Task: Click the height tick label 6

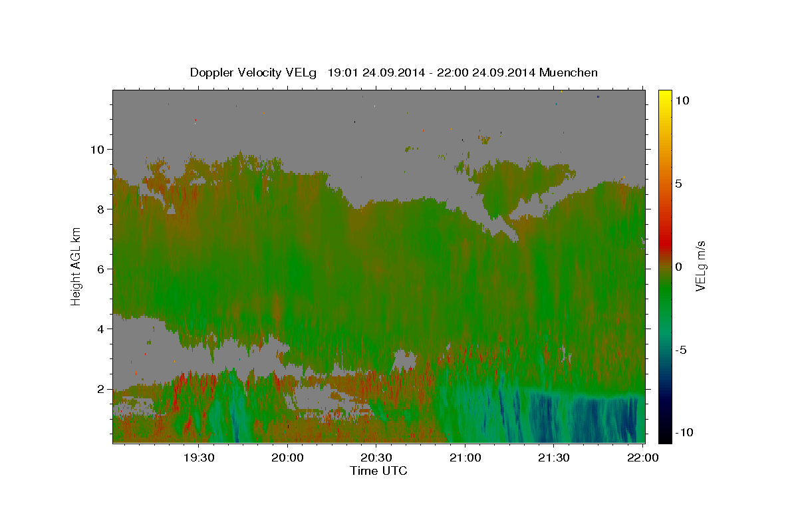Action: [x=101, y=269]
